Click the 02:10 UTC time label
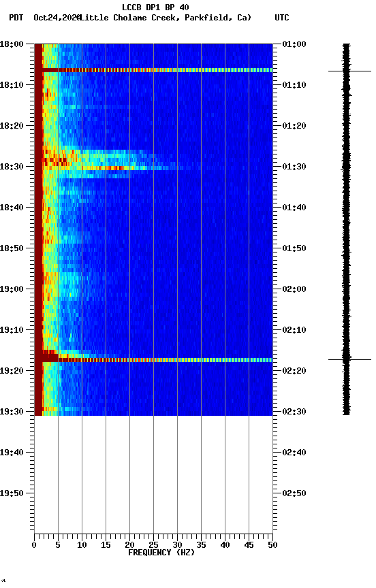This screenshot has height=588, width=376. click(294, 330)
